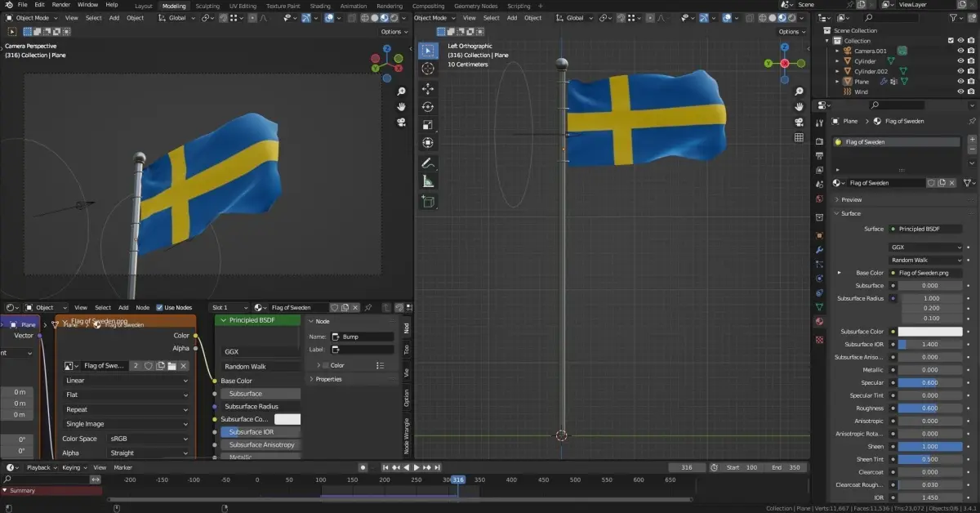980x513 pixels.
Task: Open Linear interpolation dropdown in image node
Action: click(127, 381)
